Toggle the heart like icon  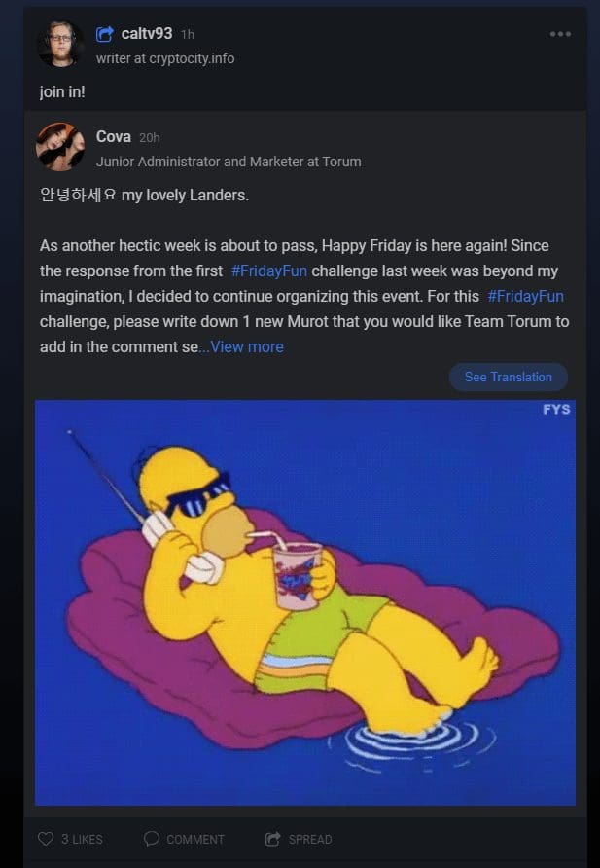[x=46, y=839]
